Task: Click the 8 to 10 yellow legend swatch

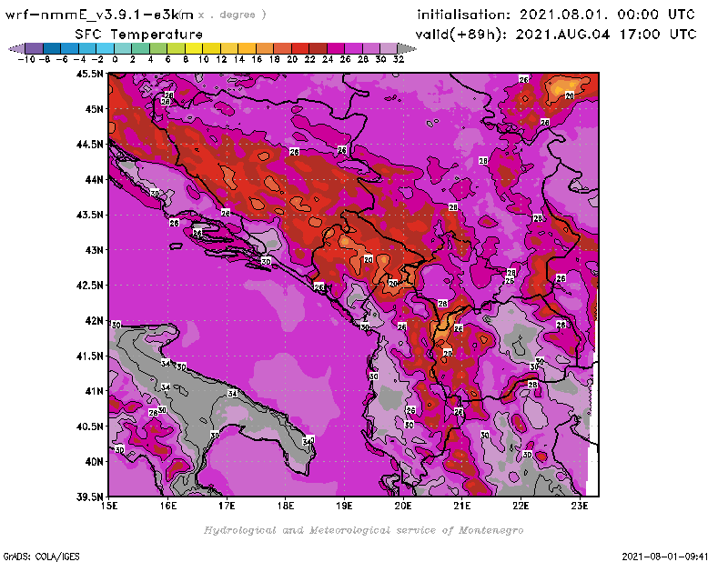Action: pyautogui.click(x=194, y=49)
